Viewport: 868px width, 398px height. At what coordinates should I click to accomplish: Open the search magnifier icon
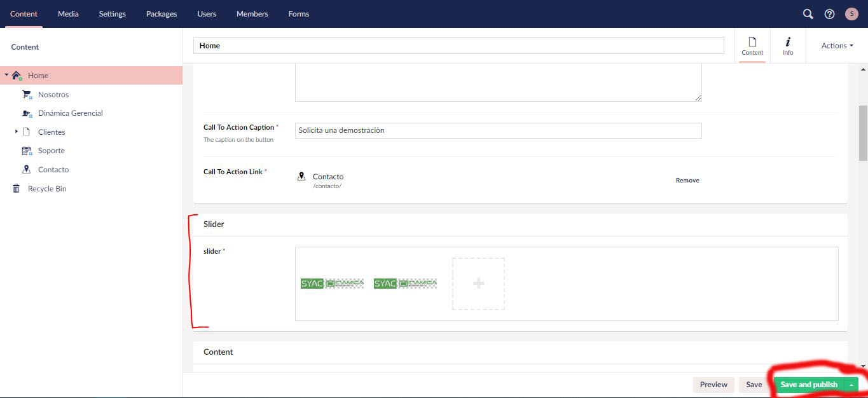pos(808,14)
